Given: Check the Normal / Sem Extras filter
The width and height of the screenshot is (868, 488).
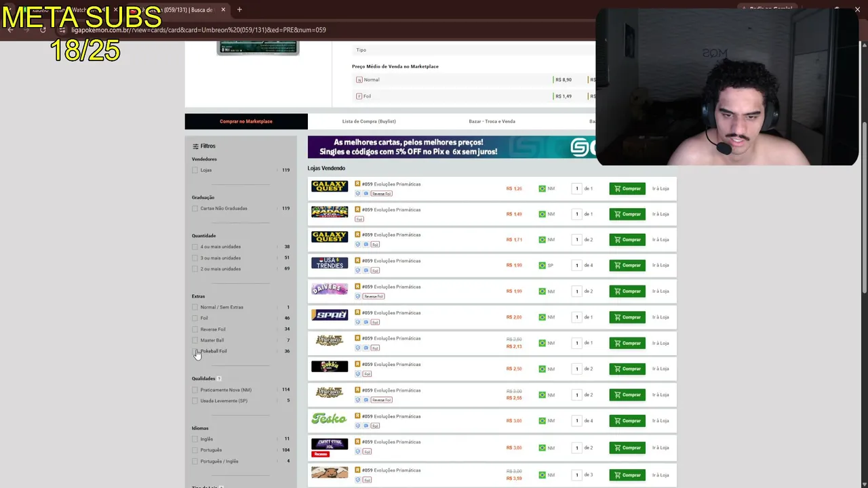Looking at the screenshot, I should tap(195, 308).
